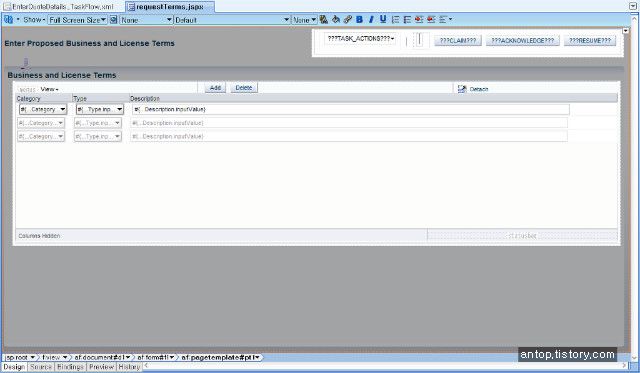Open the None font size dropdown
Image resolution: width=640 pixels, height=373 pixels.
304,20
